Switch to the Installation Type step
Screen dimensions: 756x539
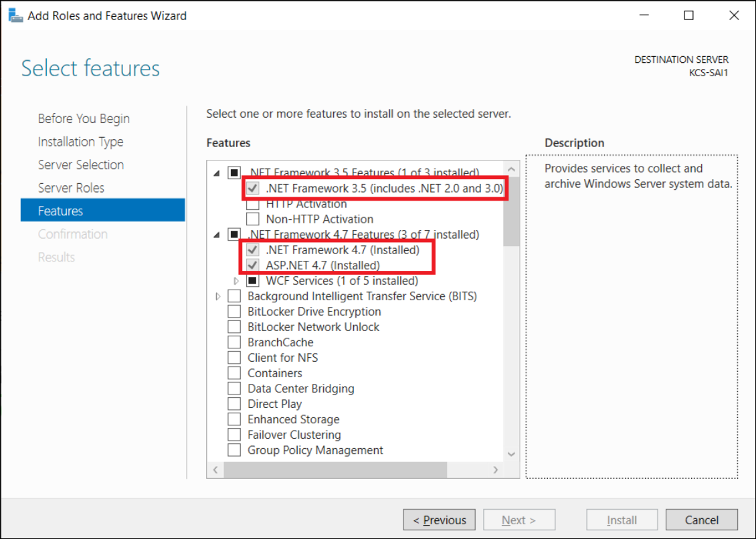[80, 142]
